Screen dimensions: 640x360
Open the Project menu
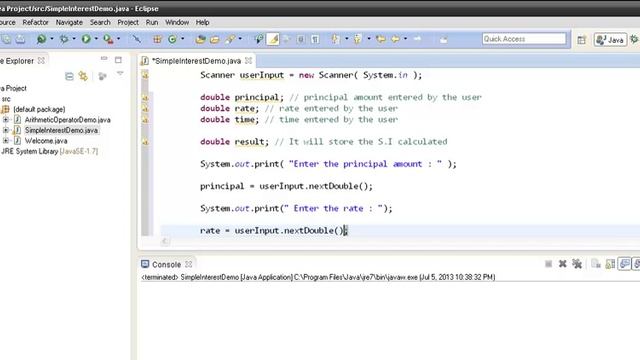128,22
